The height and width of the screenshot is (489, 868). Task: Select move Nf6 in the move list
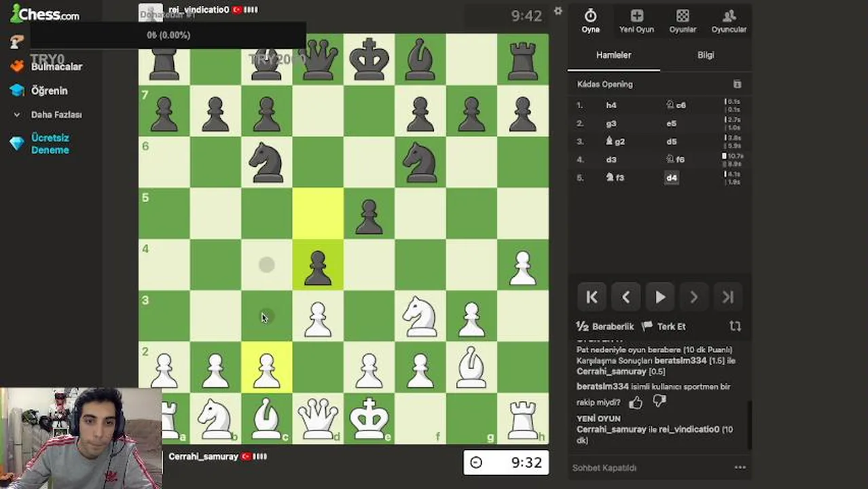tap(676, 160)
